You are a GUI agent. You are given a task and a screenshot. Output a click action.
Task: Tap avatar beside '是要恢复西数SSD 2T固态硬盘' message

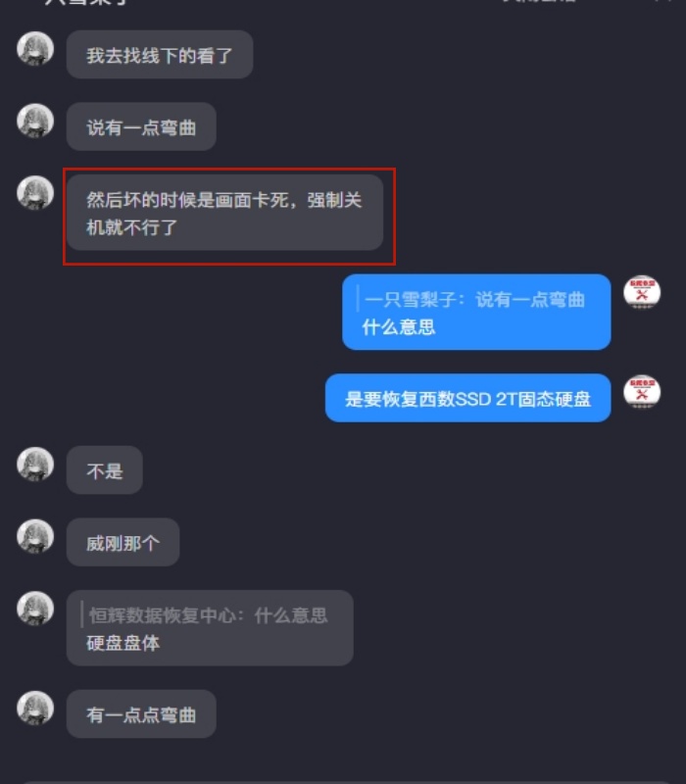coord(642,392)
